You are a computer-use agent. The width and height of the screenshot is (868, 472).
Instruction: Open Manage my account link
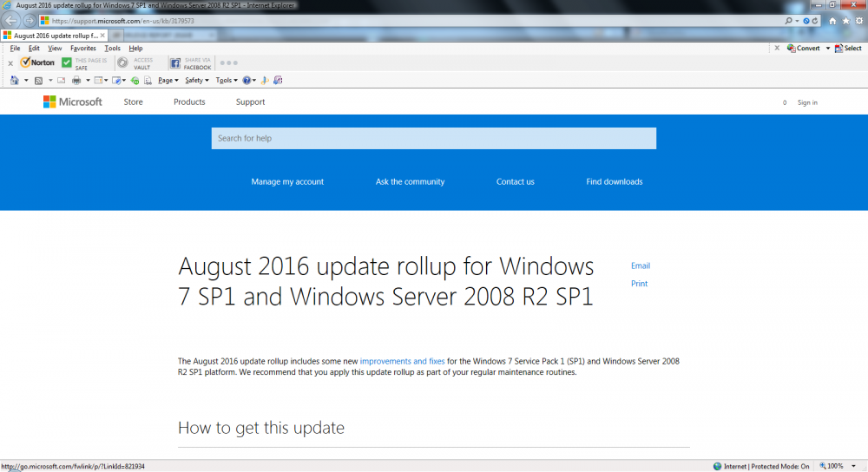click(287, 181)
